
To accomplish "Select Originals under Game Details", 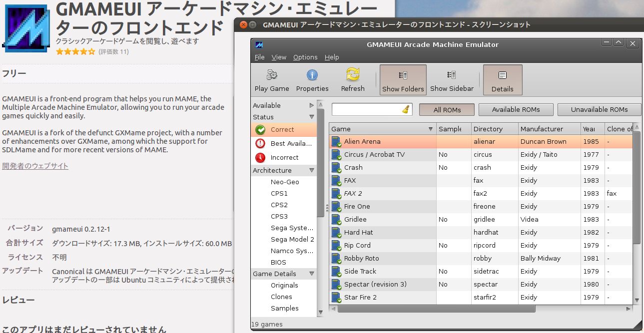I will (284, 285).
